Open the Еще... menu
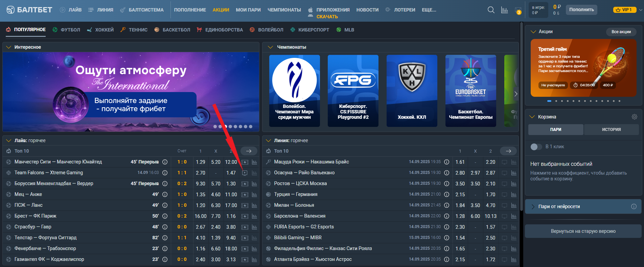This screenshot has width=644, height=267. coord(429,10)
